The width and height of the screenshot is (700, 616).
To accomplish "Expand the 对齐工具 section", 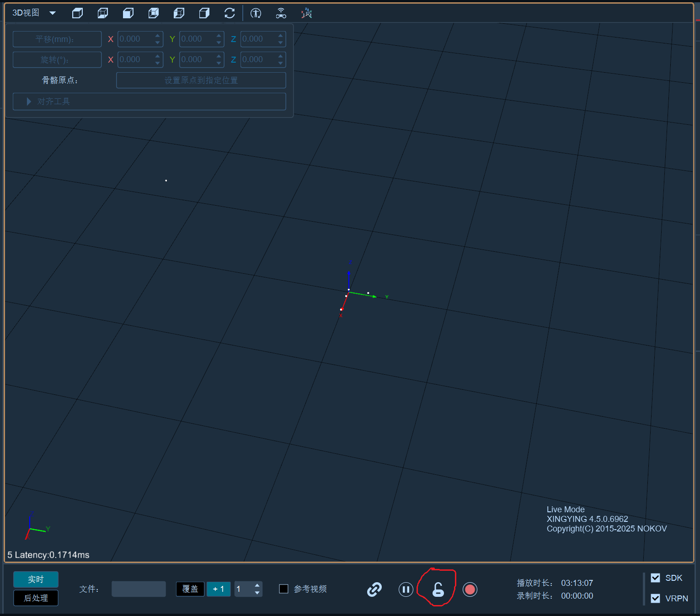I will [150, 101].
